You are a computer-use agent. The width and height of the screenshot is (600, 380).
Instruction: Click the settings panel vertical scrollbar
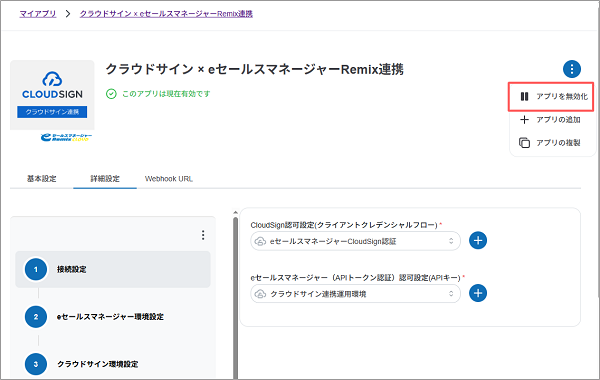(235, 295)
